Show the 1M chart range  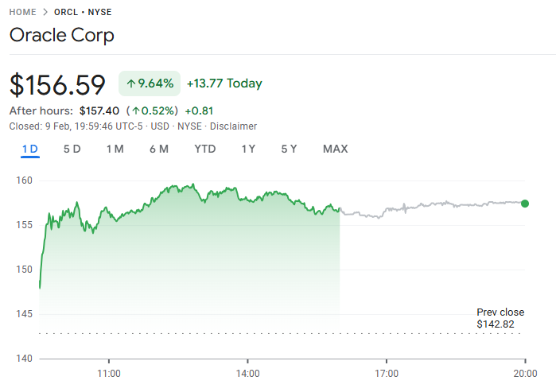coord(115,149)
